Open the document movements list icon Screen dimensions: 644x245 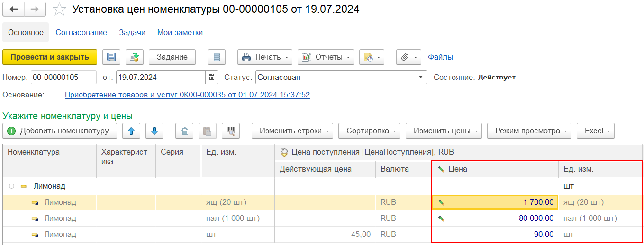coord(217,57)
